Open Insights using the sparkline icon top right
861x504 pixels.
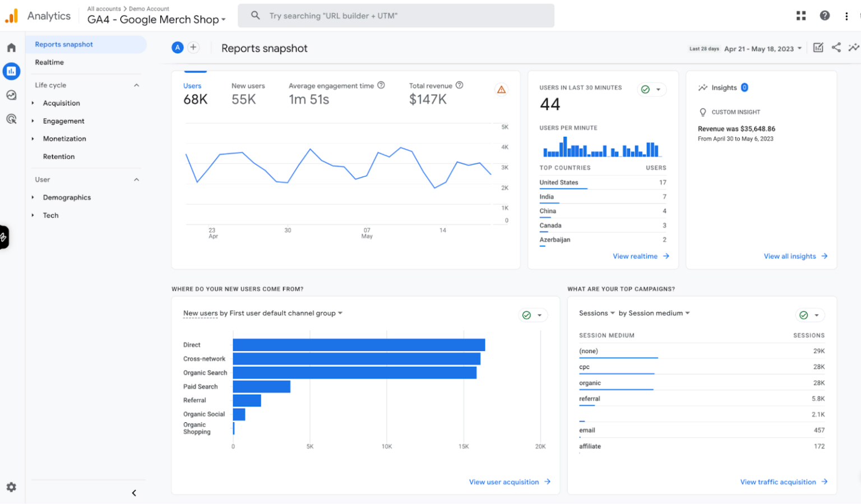tap(853, 48)
